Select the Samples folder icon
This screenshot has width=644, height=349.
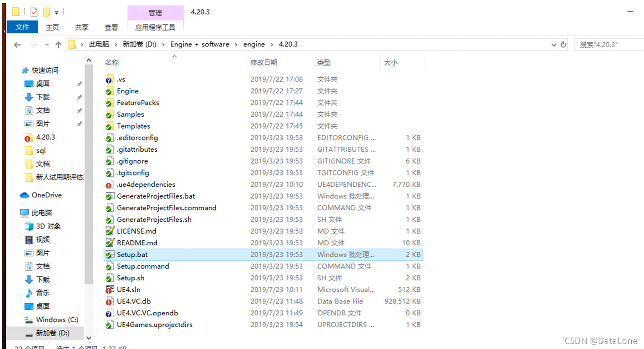(109, 115)
